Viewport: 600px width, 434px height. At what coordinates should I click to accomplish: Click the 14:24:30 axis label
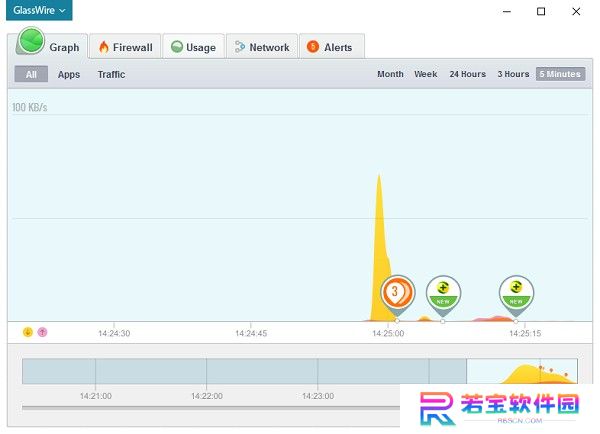114,333
